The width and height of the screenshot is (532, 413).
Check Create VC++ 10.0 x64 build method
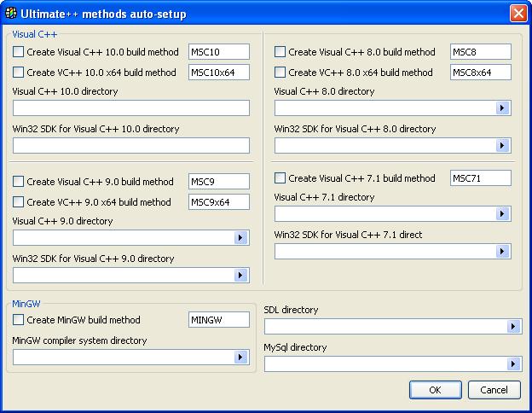click(19, 73)
